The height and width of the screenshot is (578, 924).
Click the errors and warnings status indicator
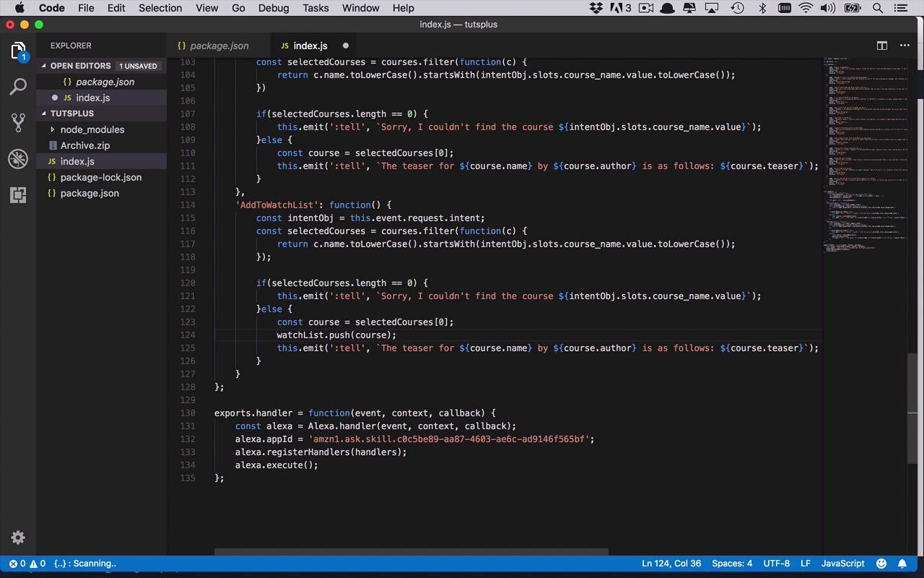(27, 564)
